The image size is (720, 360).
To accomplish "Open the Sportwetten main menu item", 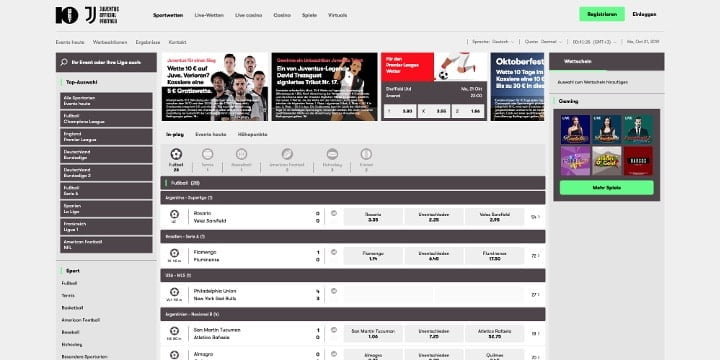I will 168,15.
